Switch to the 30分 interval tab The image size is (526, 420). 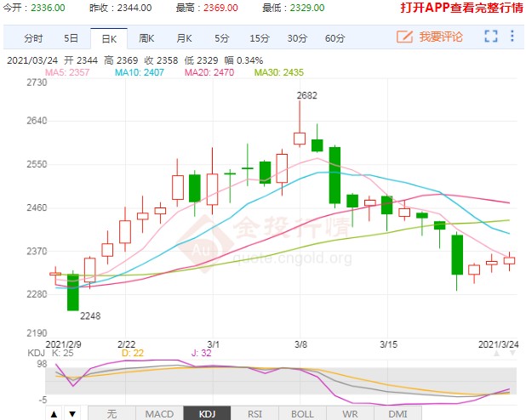click(x=297, y=39)
